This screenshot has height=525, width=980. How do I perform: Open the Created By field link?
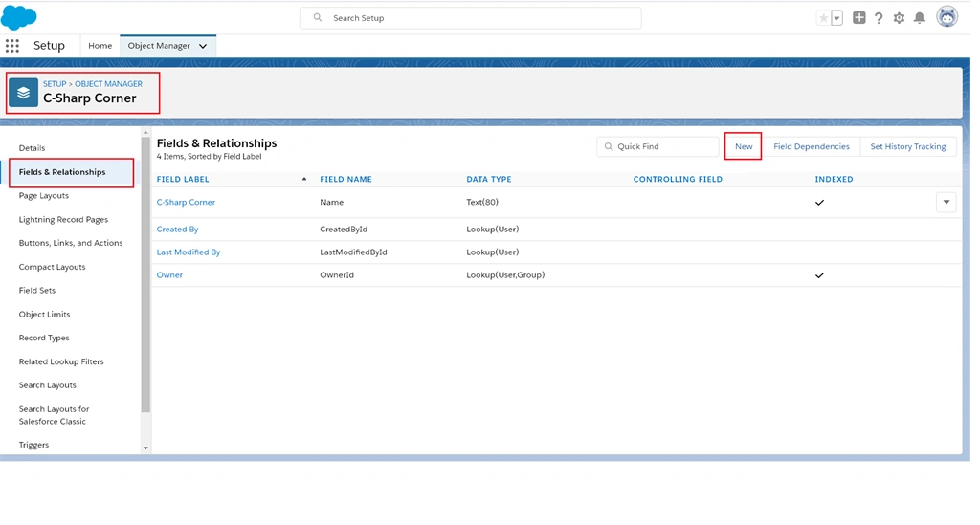tap(177, 230)
